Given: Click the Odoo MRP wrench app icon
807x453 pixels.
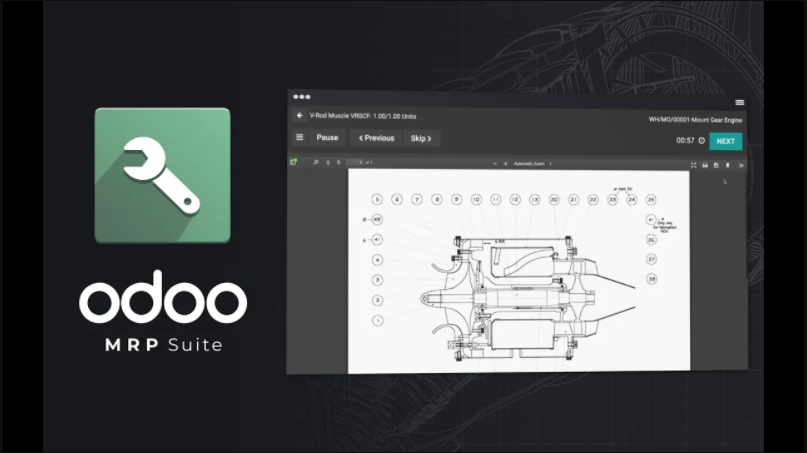Looking at the screenshot, I should click(x=163, y=175).
